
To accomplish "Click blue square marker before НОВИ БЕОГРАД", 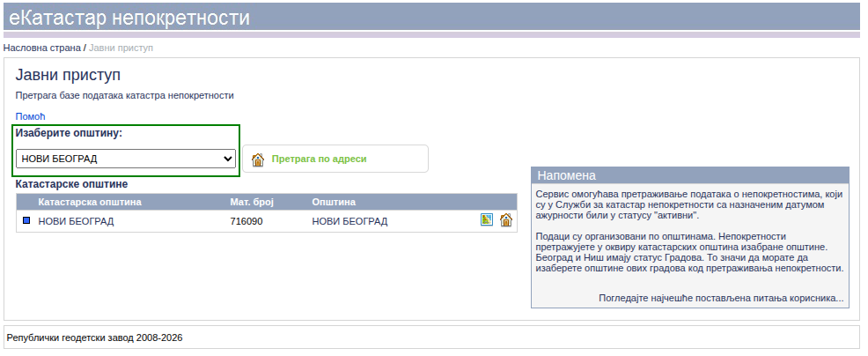I will coord(26,220).
